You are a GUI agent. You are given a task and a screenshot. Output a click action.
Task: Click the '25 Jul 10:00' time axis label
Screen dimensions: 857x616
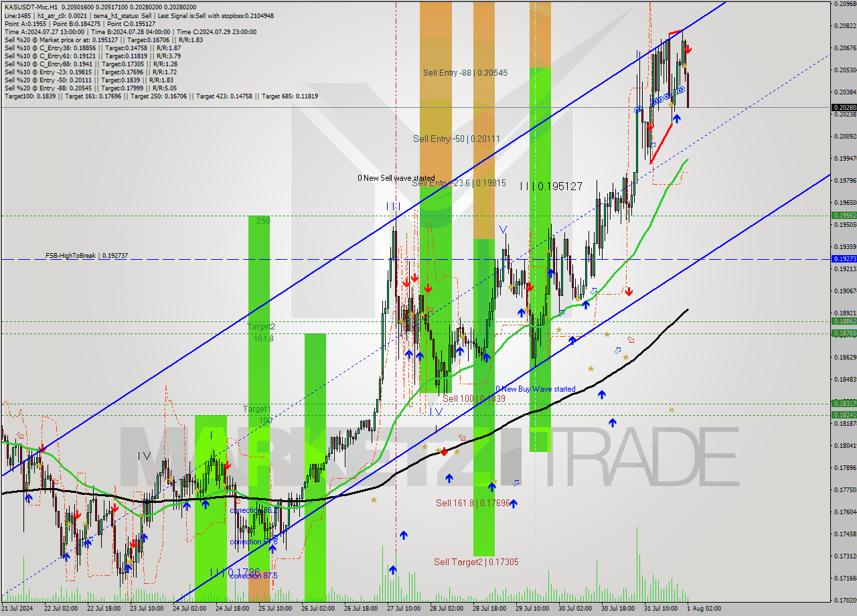tap(275, 609)
